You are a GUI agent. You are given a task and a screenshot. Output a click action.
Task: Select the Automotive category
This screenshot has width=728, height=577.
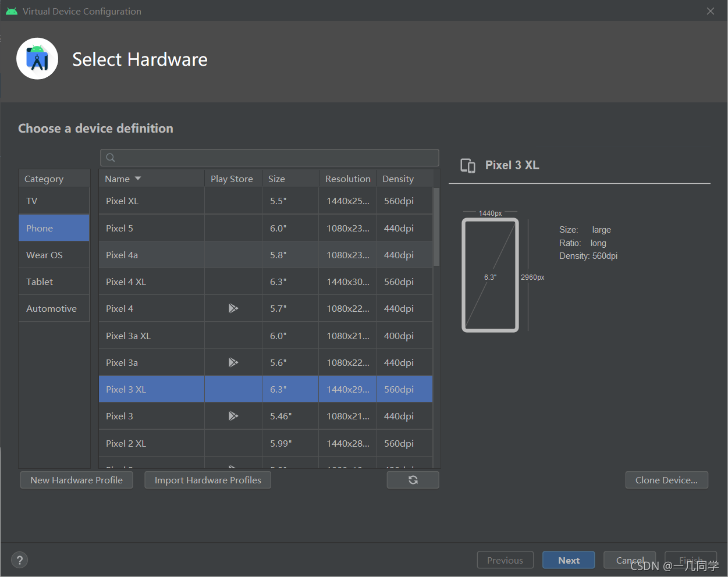(54, 308)
